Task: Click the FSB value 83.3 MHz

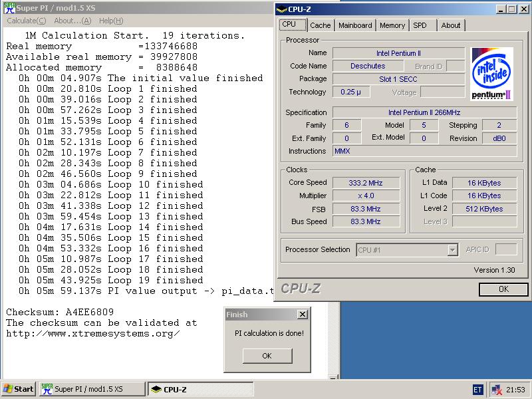Action: (366, 209)
